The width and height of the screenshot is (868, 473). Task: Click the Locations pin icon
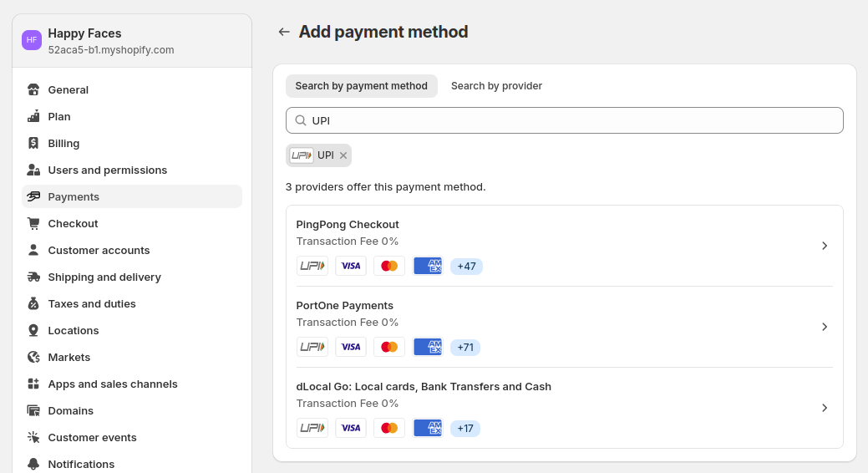tap(33, 331)
